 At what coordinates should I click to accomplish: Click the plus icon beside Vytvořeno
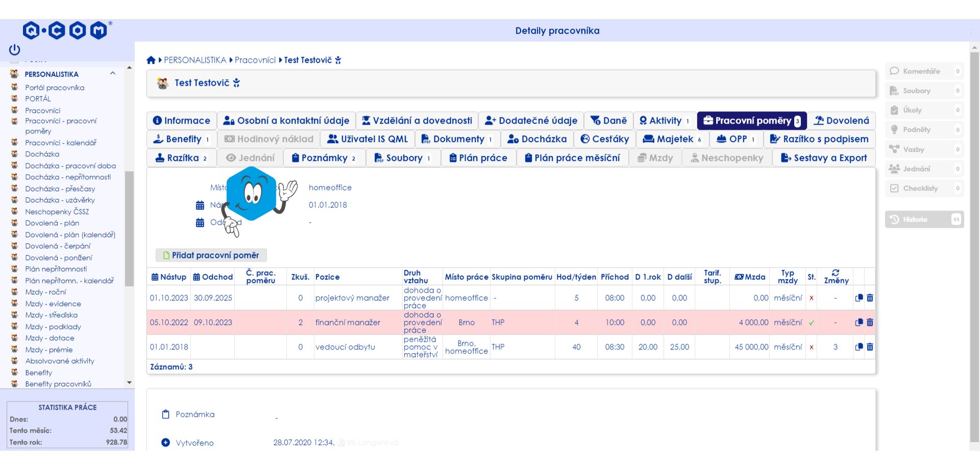165,442
